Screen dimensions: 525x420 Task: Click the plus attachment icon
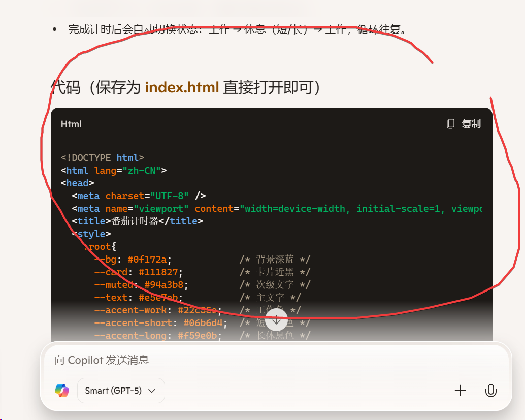pyautogui.click(x=461, y=391)
